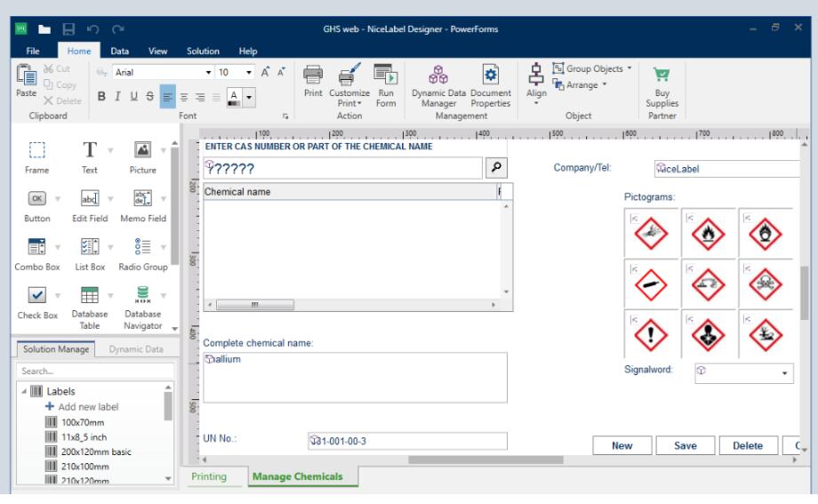Toggle the exploding bomb pictogram
818x504 pixels.
[x=651, y=233]
